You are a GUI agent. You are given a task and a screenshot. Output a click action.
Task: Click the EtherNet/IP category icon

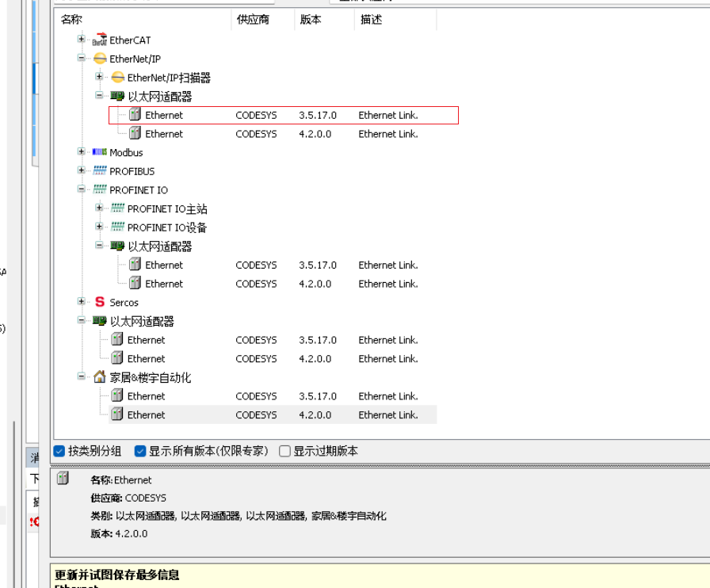[x=99, y=59]
